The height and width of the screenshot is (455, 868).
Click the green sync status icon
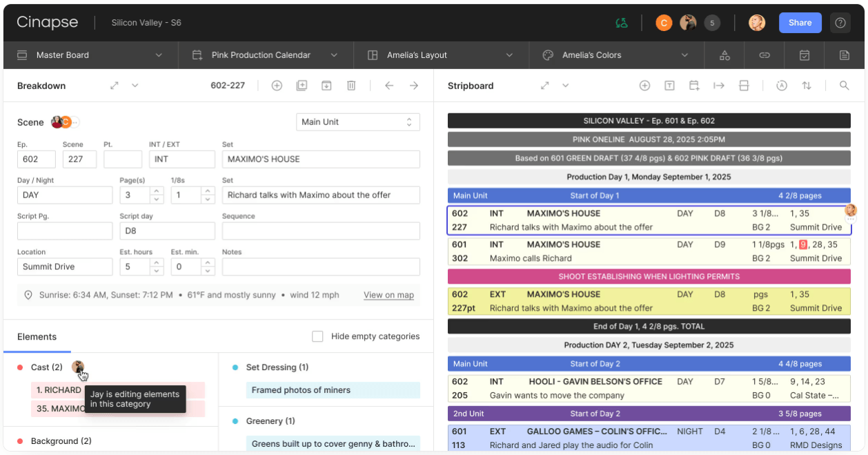point(622,23)
